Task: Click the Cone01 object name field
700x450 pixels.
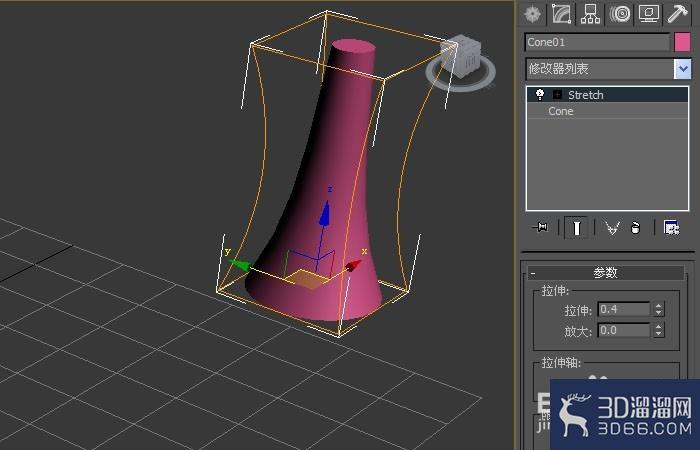Action: pos(597,42)
